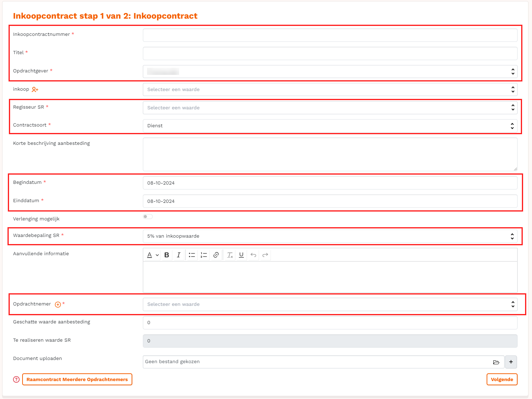532x399 pixels.
Task: Click the Document uploaden label
Action: (x=37, y=358)
